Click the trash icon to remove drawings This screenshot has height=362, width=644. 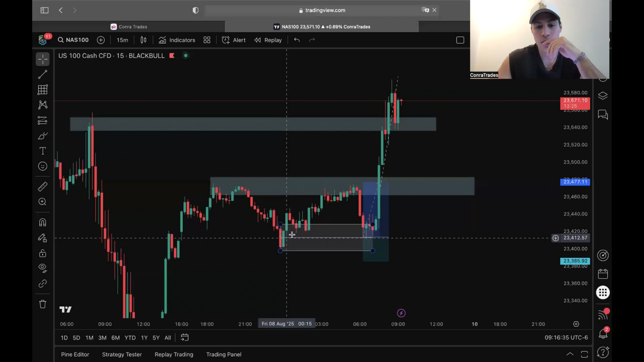click(x=43, y=304)
